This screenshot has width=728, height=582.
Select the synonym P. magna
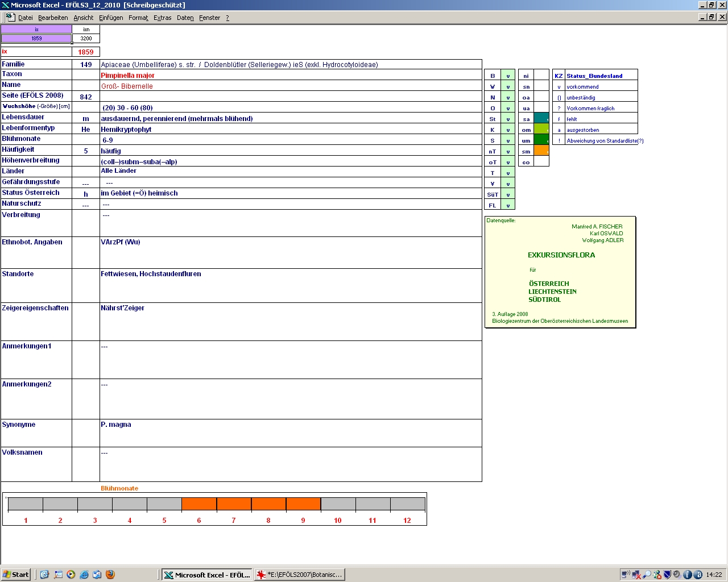115,425
